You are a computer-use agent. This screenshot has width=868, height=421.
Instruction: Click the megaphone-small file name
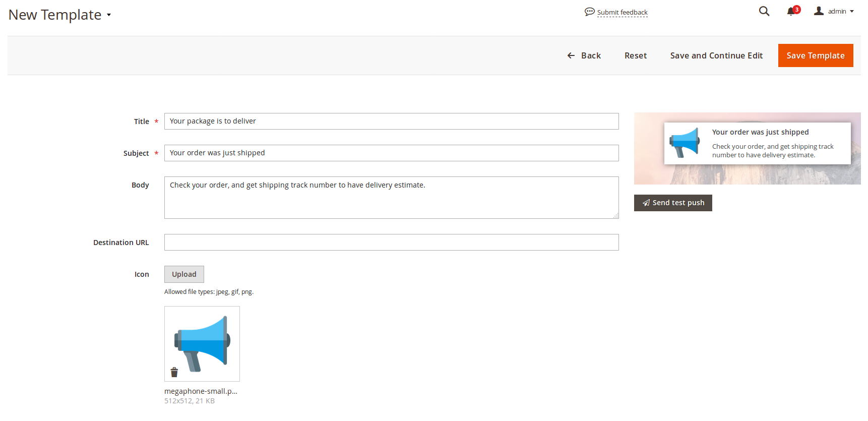click(x=201, y=391)
